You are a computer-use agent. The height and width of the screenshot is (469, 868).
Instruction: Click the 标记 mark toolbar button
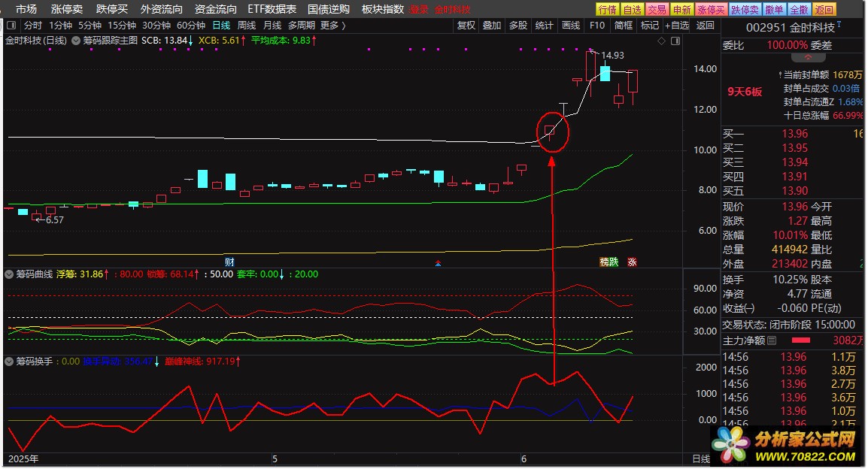(x=649, y=26)
